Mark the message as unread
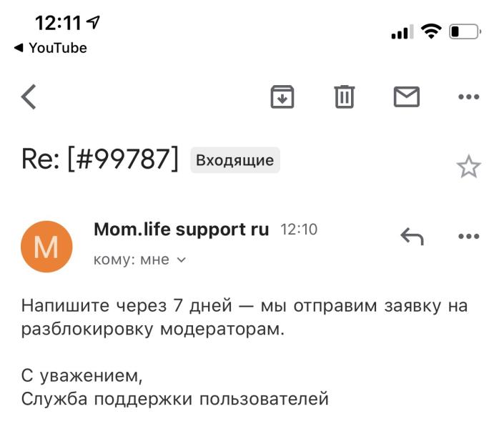Screen dimensions: 504x429 click(x=407, y=97)
